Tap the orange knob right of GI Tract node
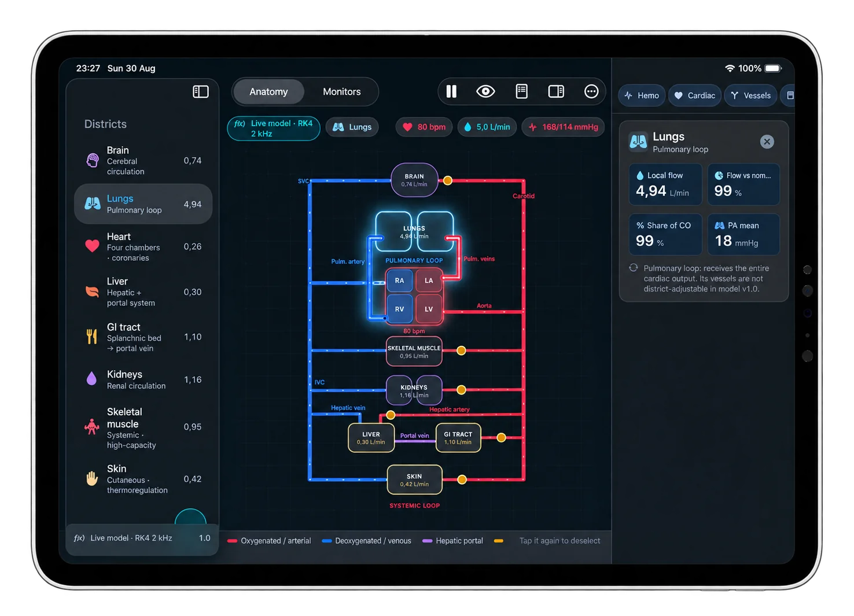 (502, 438)
